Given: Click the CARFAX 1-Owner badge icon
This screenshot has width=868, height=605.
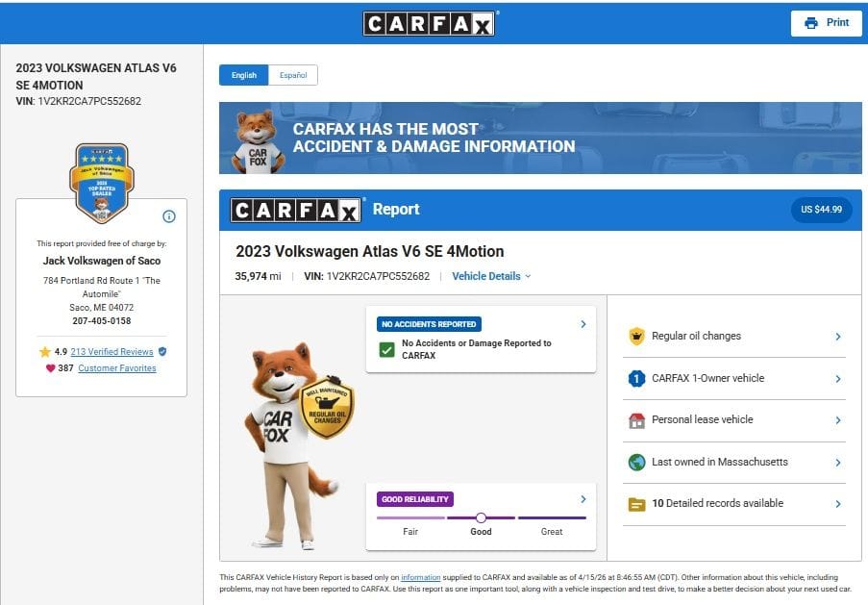Looking at the screenshot, I should pyautogui.click(x=635, y=379).
